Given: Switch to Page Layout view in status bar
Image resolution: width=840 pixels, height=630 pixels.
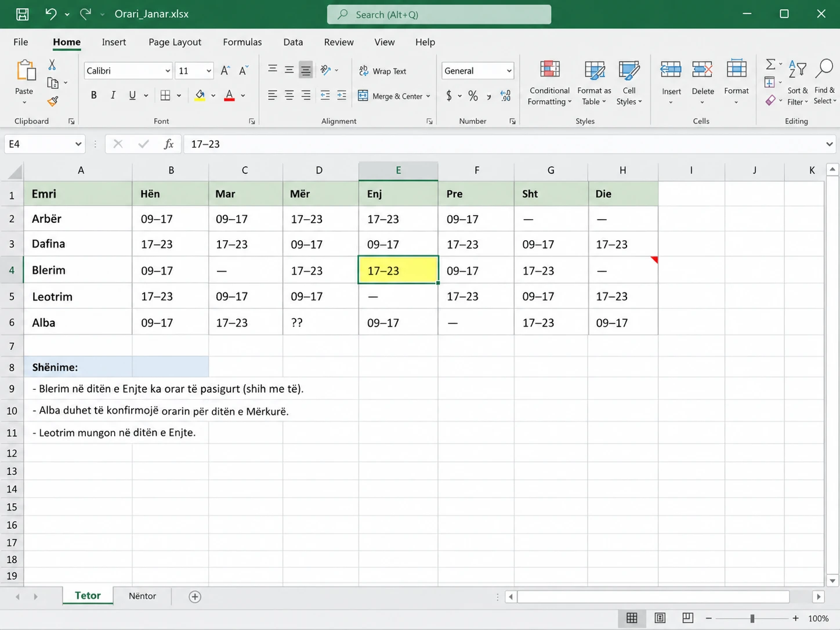Looking at the screenshot, I should [x=660, y=618].
